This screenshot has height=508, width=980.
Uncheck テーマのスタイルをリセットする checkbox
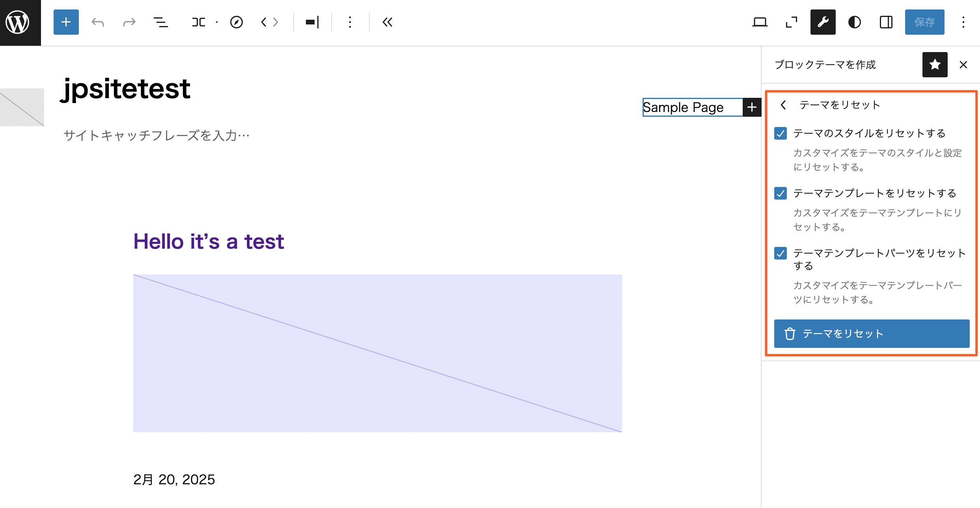click(x=781, y=133)
